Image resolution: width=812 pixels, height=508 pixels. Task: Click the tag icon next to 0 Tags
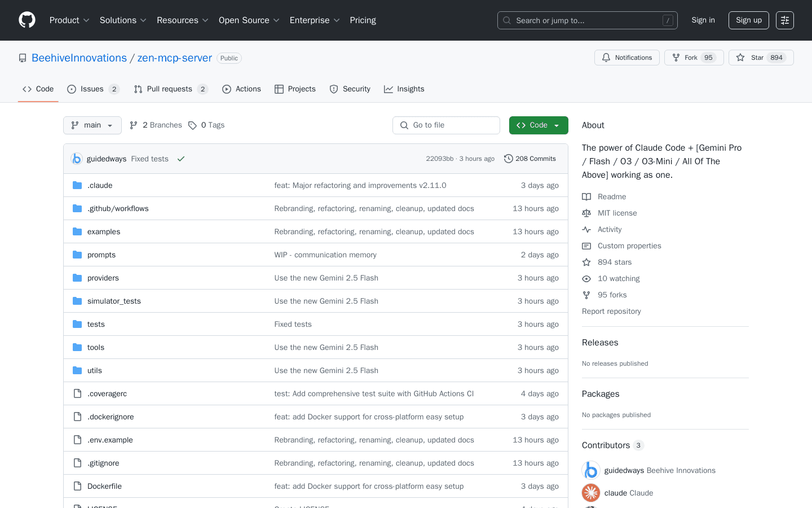192,125
